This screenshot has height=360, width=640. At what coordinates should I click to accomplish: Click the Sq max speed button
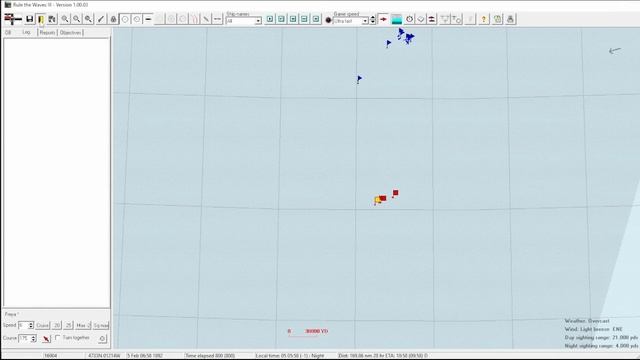tap(101, 325)
